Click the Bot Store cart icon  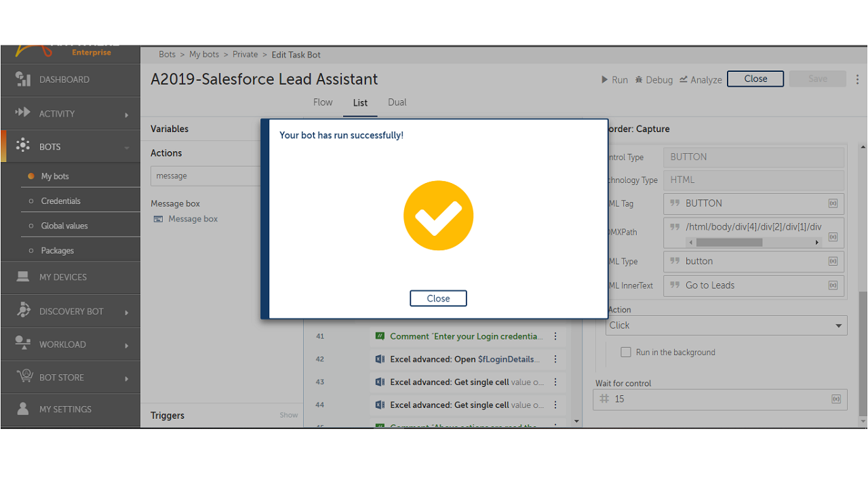point(24,376)
